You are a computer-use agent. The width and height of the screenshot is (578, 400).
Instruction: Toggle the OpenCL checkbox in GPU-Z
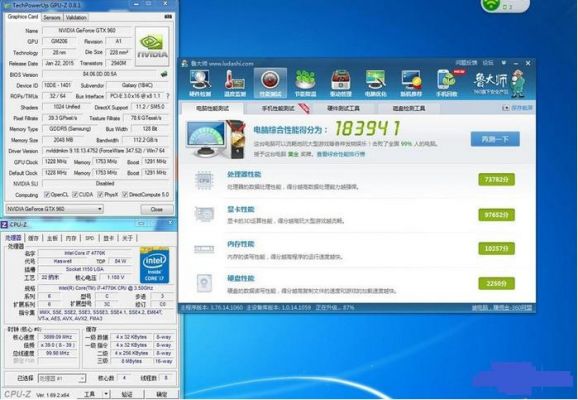click(47, 194)
